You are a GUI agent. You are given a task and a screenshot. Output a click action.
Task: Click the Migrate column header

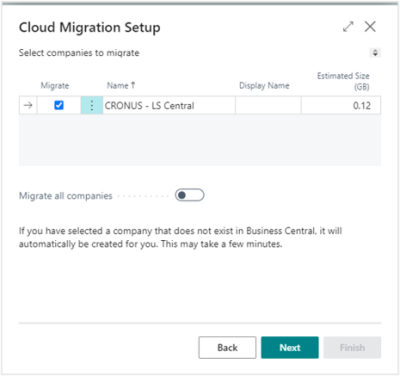(55, 86)
